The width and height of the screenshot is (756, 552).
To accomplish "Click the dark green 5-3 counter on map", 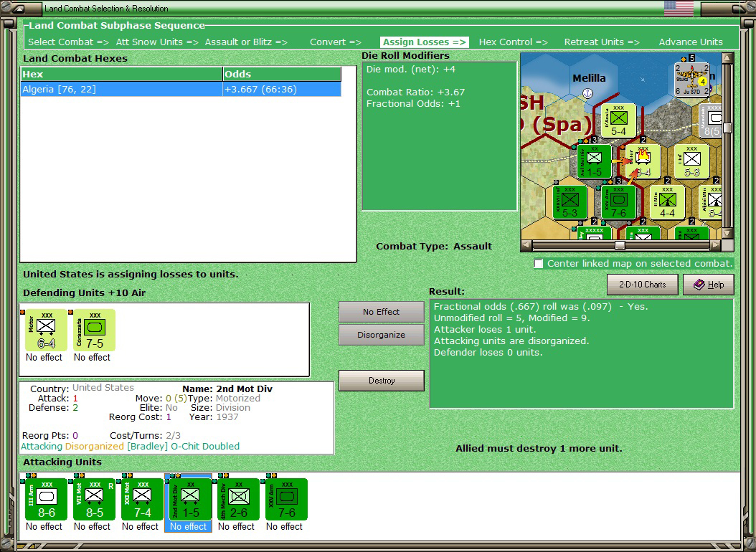I will pyautogui.click(x=570, y=202).
